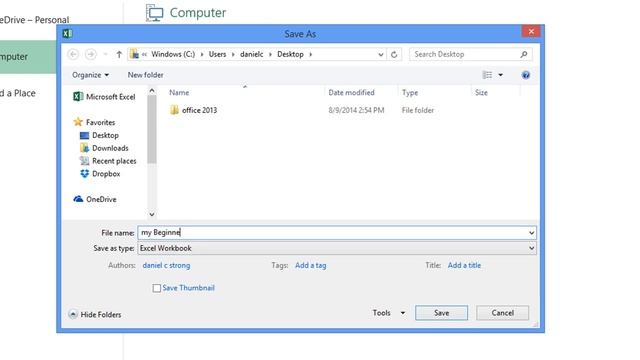This screenshot has width=640, height=360.
Task: Click Users breadcrumb segment
Action: [217, 54]
